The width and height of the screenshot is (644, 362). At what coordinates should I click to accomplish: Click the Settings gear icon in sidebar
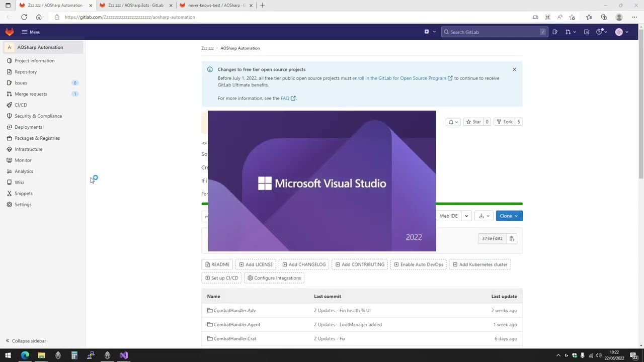[10, 205]
